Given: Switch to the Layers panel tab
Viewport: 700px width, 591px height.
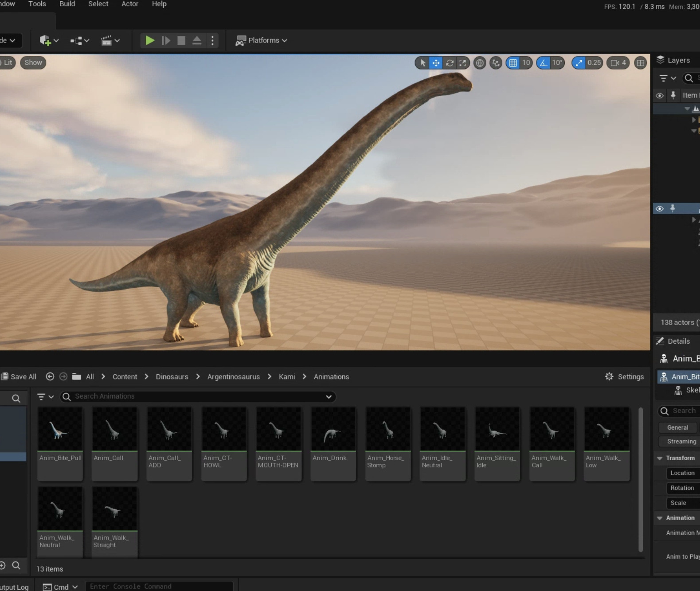Looking at the screenshot, I should (674, 60).
